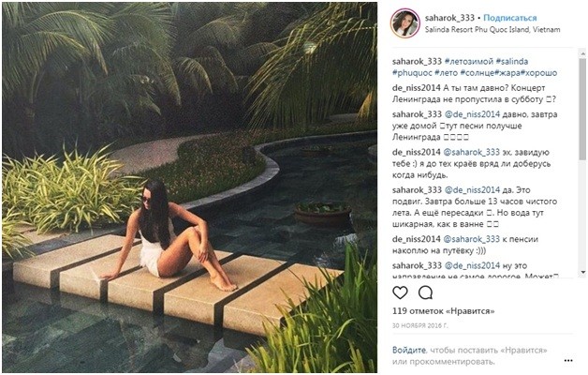This screenshot has height=375, width=588.
Task: Click the scrollbar down arrow in comments
Action: click(582, 273)
